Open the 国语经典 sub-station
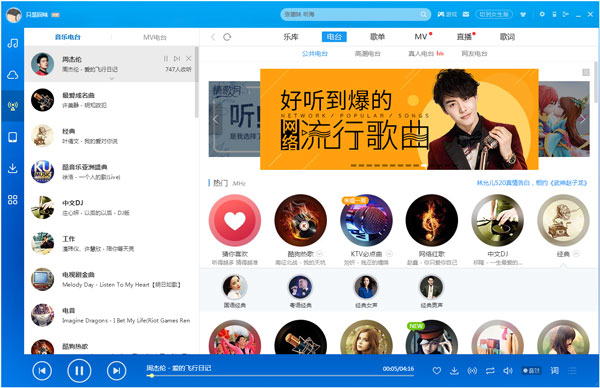600x388 pixels. [x=235, y=292]
